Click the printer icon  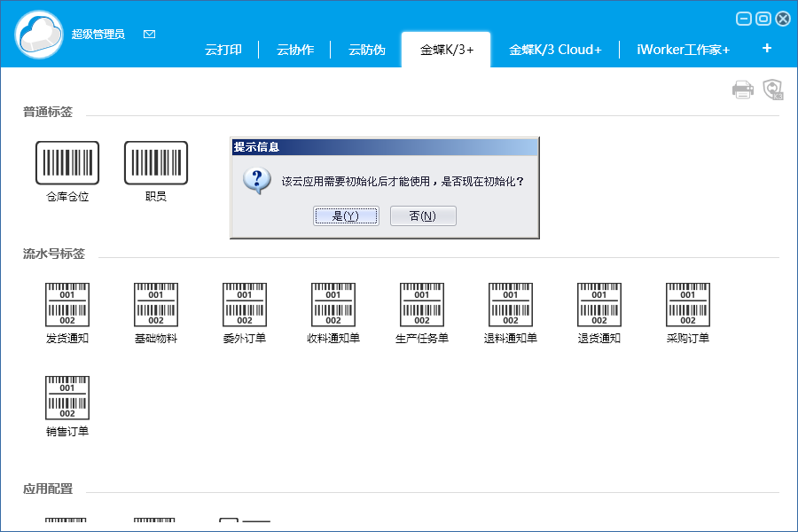pyautogui.click(x=742, y=90)
